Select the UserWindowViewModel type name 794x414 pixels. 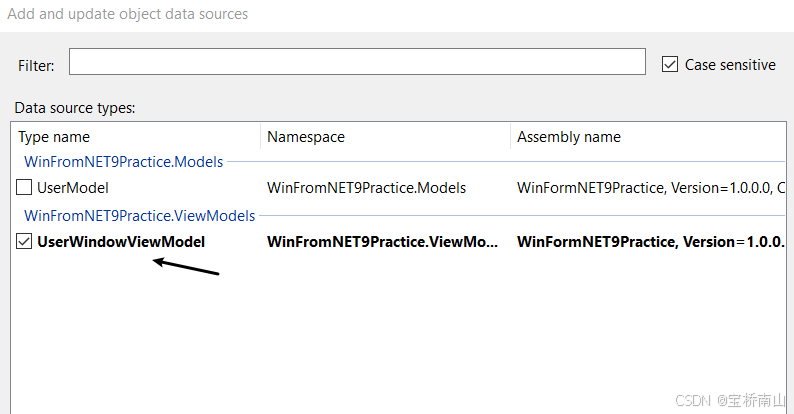point(121,241)
